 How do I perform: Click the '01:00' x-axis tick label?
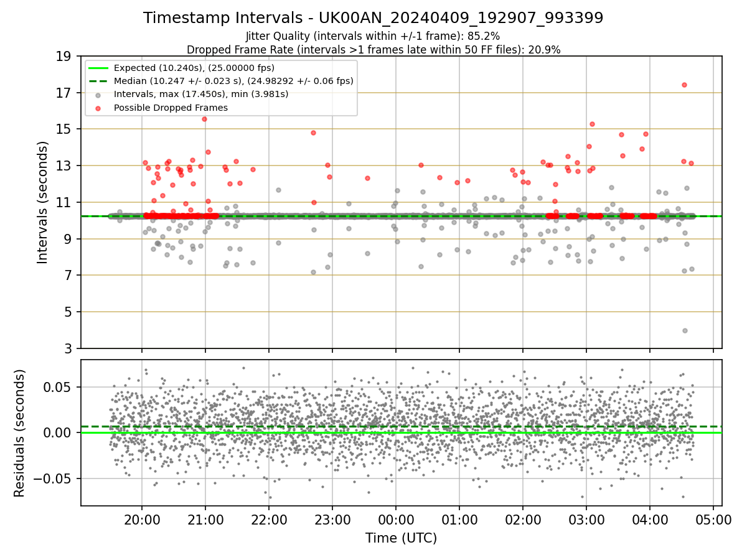point(459,520)
